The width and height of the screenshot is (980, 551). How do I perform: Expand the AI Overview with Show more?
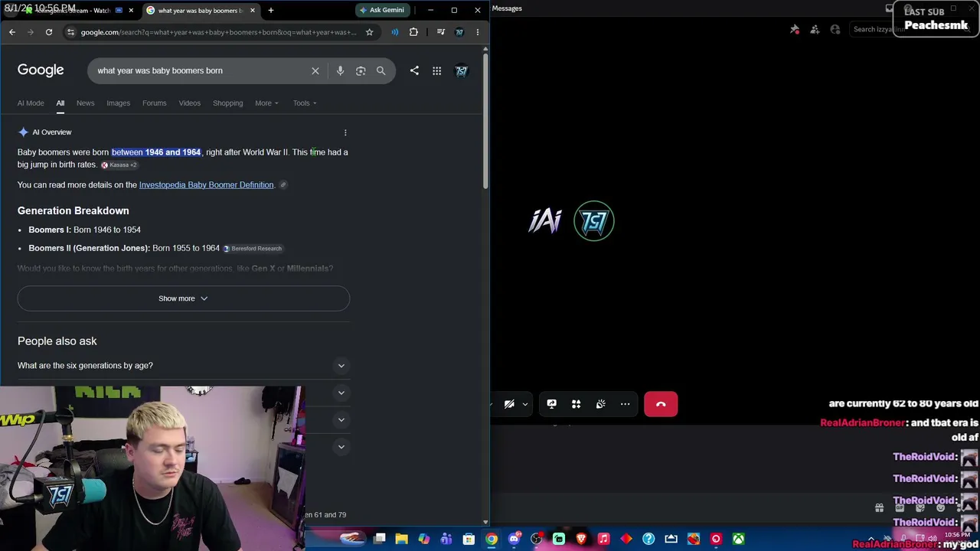tap(184, 298)
